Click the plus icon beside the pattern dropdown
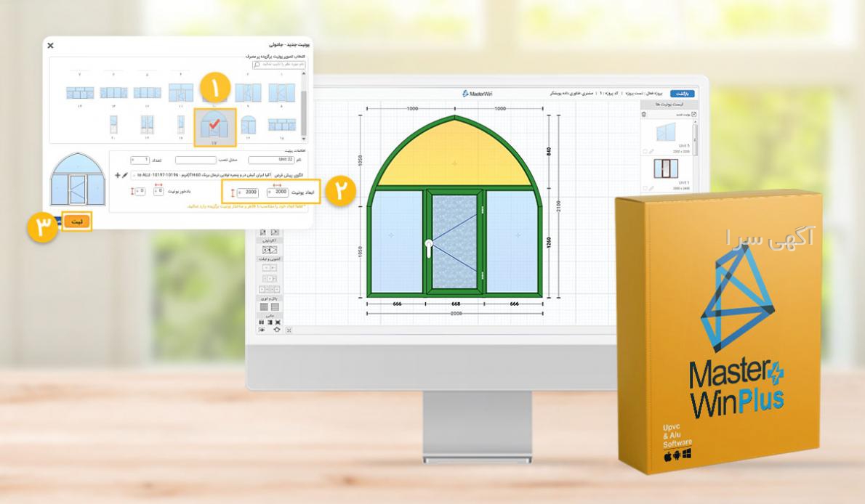865x504 pixels. pos(118,175)
